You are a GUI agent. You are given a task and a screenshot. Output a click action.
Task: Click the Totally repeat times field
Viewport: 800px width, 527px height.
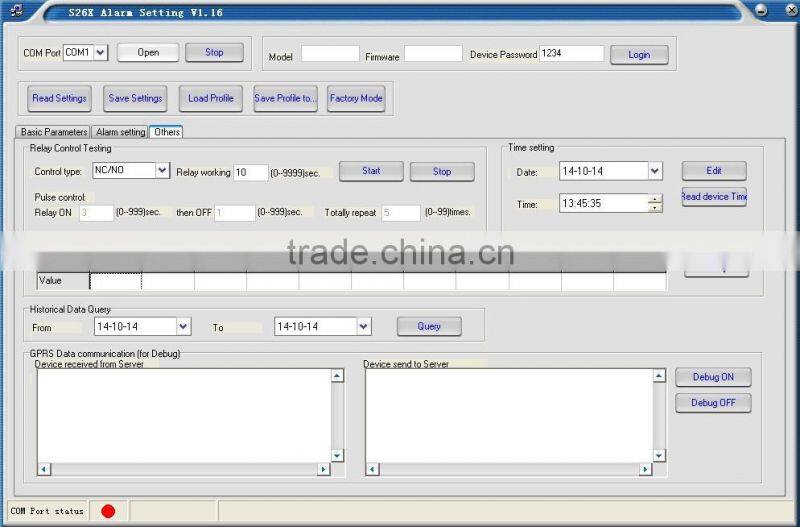point(401,213)
